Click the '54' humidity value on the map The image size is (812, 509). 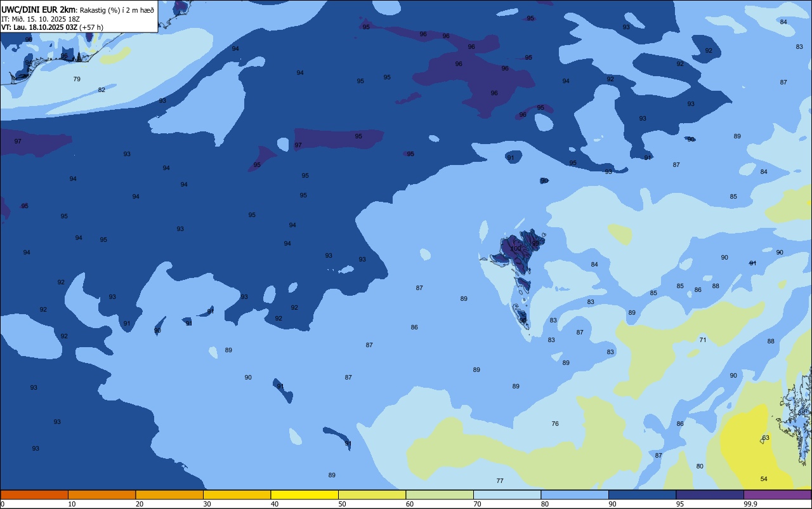tap(764, 479)
